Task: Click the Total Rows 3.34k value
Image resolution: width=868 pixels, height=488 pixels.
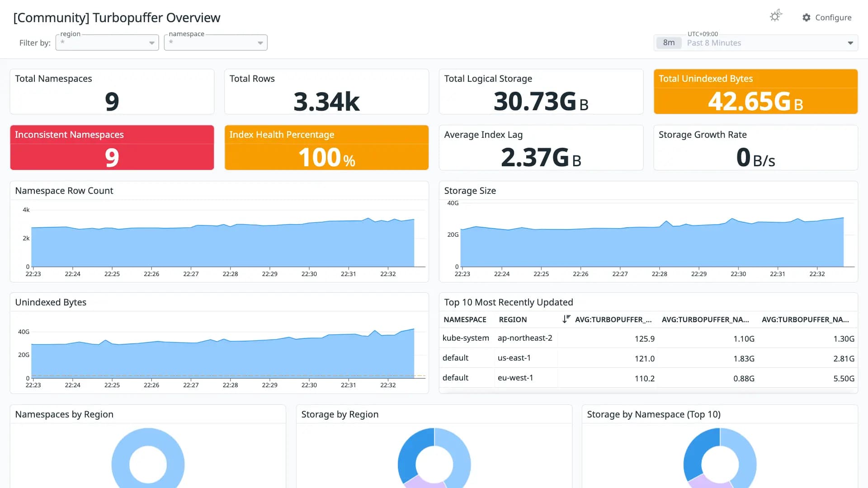Action: [326, 102]
